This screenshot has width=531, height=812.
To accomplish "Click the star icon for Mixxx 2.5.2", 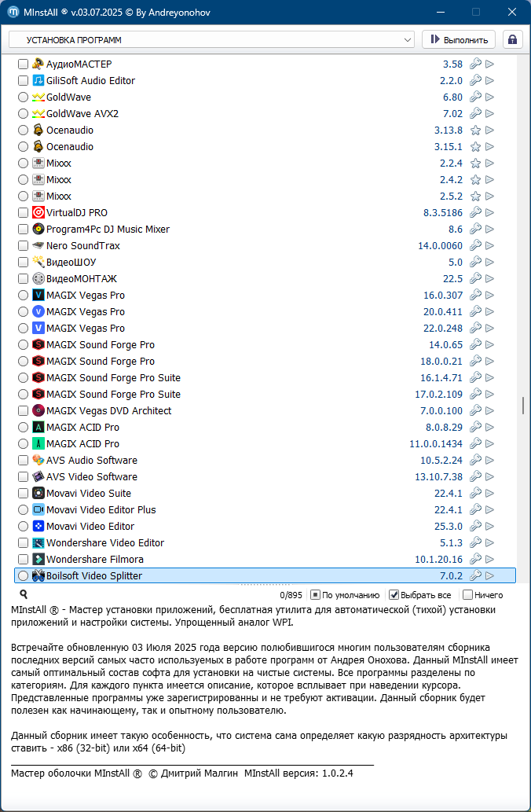I will tap(475, 197).
